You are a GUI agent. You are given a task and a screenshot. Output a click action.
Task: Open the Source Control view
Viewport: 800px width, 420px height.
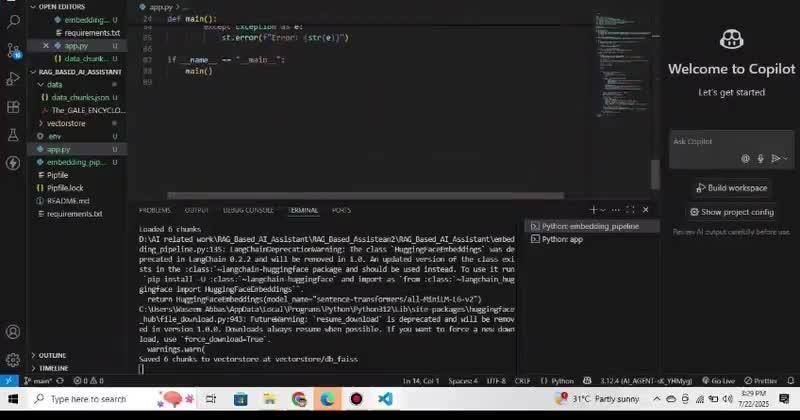click(x=13, y=51)
